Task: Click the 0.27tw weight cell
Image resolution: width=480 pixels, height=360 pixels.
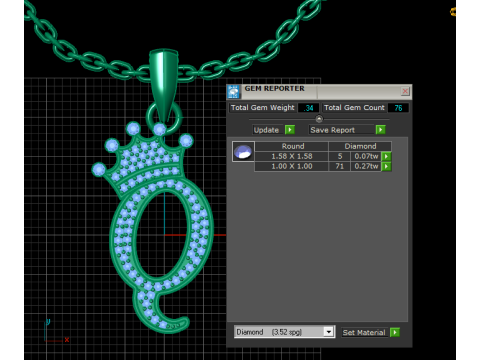Action: [x=366, y=166]
